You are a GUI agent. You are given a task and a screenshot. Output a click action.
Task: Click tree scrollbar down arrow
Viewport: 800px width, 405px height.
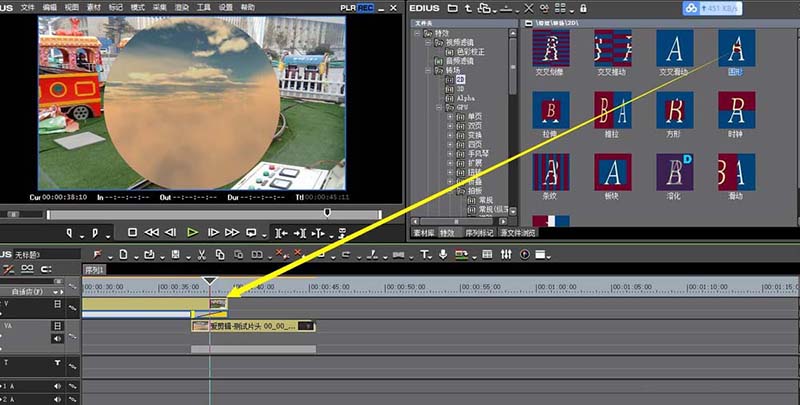pyautogui.click(x=513, y=212)
